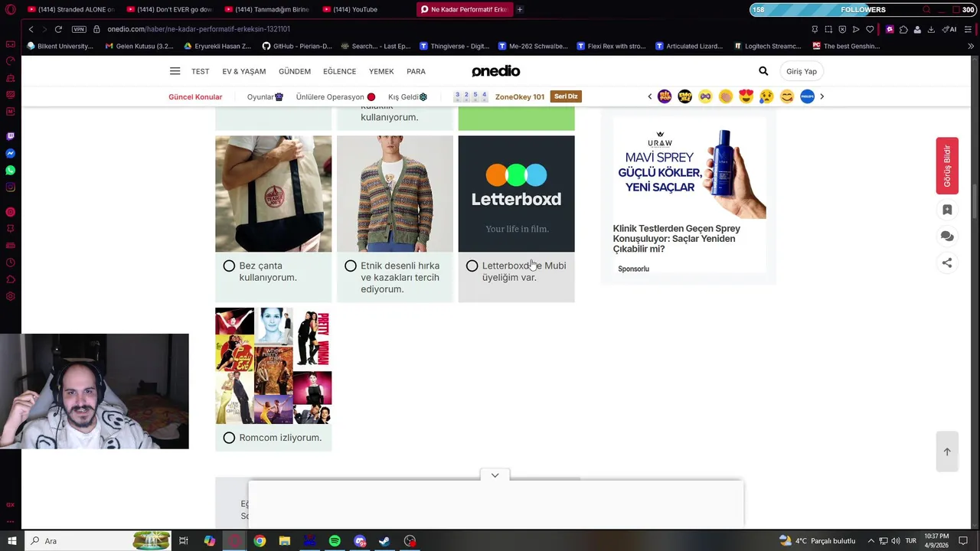Show previous reactions with left chevron
The width and height of the screenshot is (980, 551).
tap(650, 96)
